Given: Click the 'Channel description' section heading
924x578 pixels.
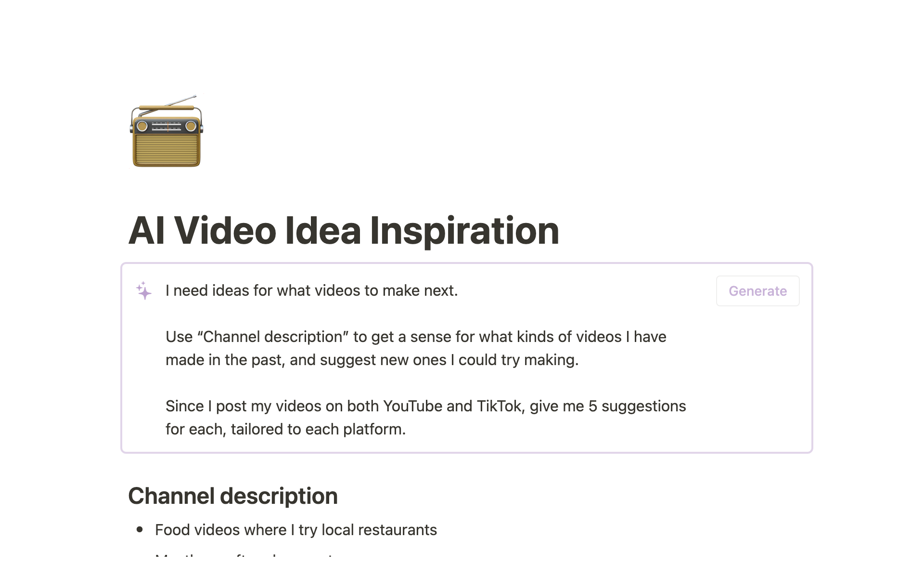Looking at the screenshot, I should coord(232,496).
